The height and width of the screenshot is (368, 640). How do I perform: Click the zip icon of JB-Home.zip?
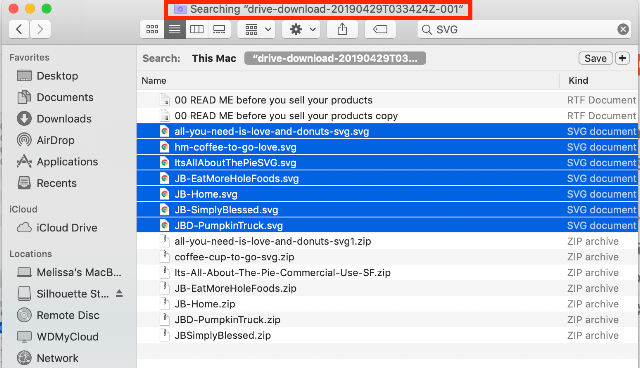(164, 304)
